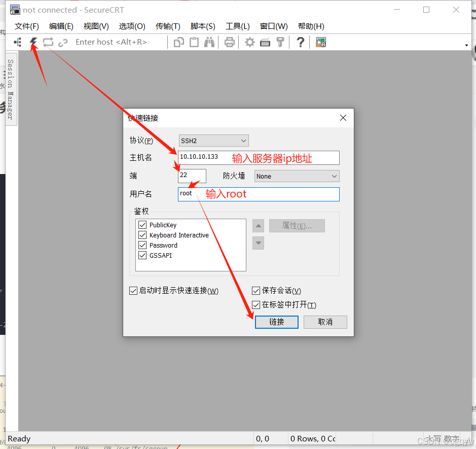
Task: Click the 属性(E)... properties button
Action: click(297, 226)
